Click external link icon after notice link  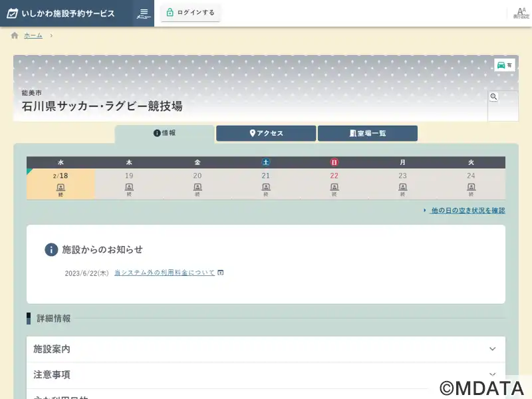pos(221,273)
